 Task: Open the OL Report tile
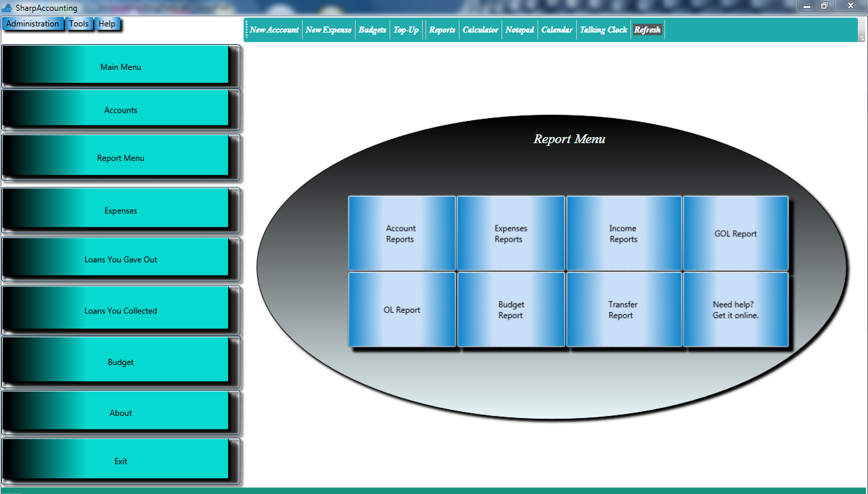pos(402,309)
